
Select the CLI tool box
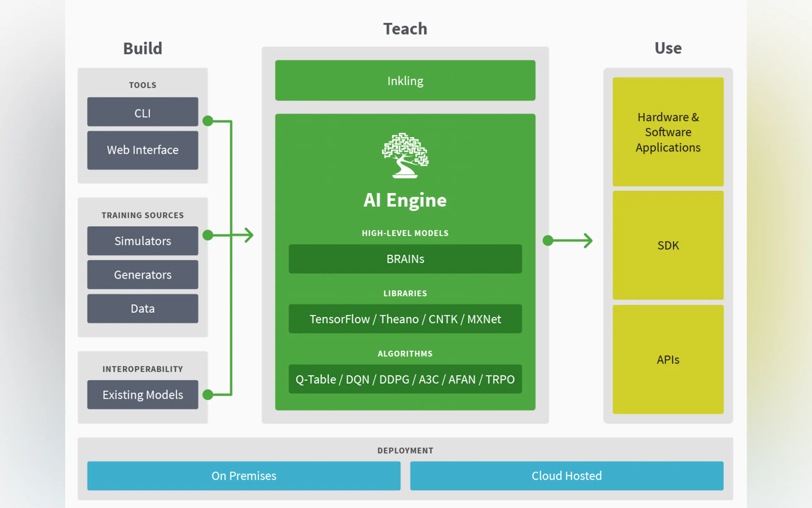click(143, 112)
